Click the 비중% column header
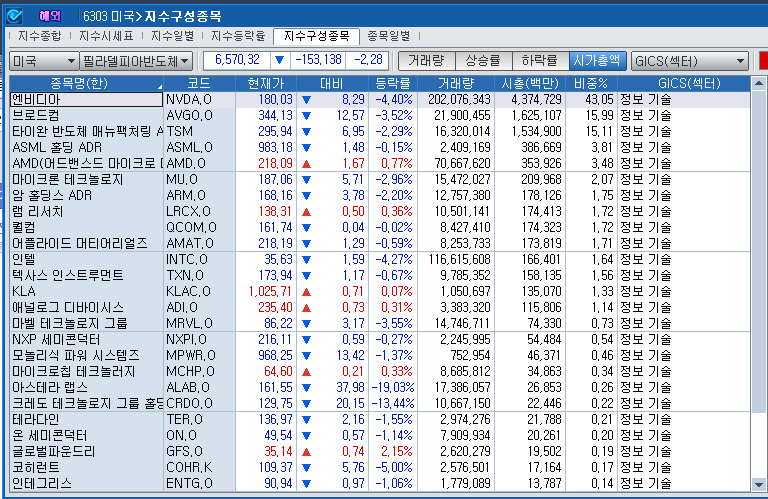This screenshot has width=768, height=499. (x=591, y=83)
